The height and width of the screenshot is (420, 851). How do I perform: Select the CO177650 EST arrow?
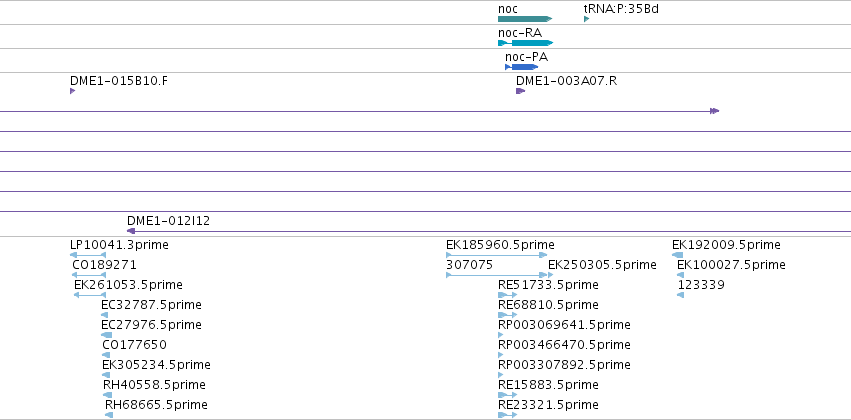tap(105, 355)
